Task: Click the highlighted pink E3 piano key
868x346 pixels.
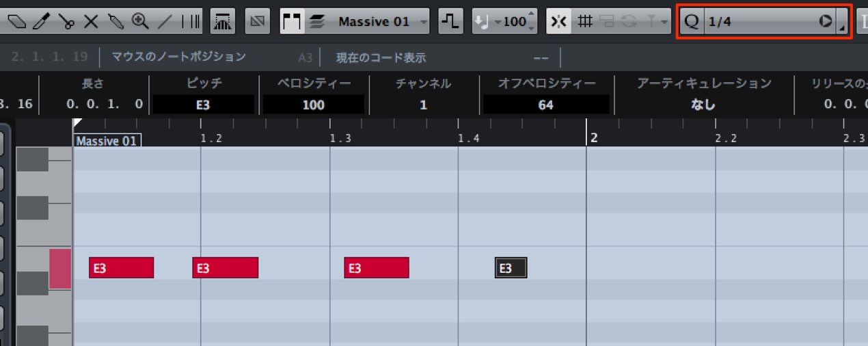Action: point(60,269)
